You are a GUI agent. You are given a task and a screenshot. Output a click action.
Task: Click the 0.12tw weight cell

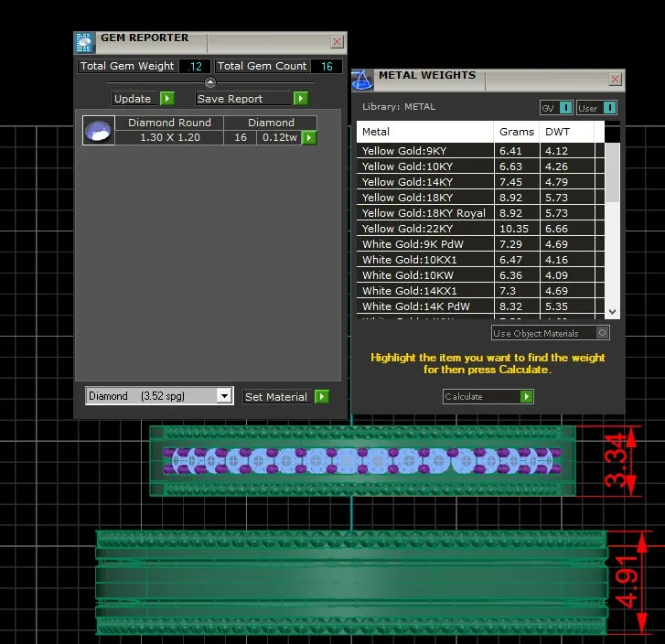click(280, 137)
